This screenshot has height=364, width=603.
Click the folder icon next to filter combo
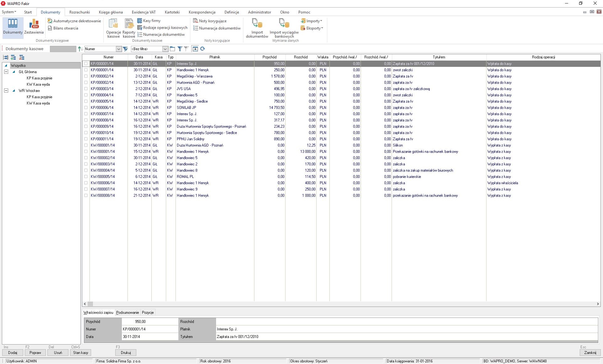tap(172, 49)
